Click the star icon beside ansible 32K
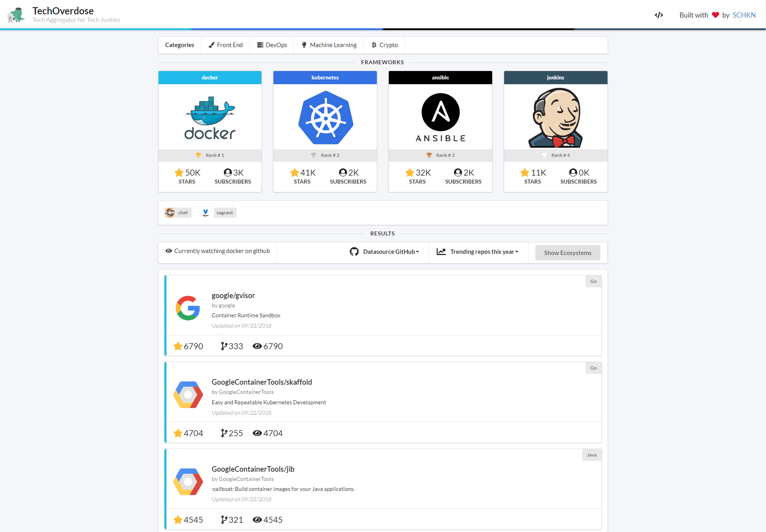 coord(410,172)
